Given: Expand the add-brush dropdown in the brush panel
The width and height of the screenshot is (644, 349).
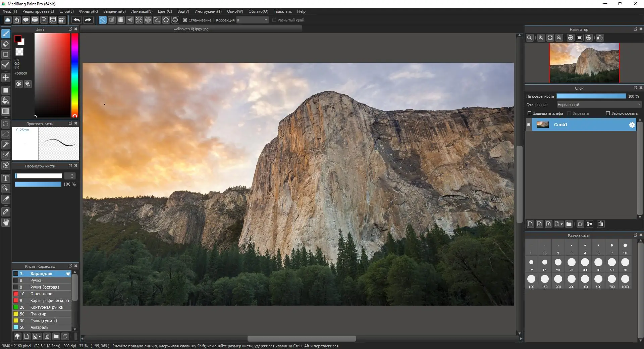Looking at the screenshot, I should click(x=40, y=336).
